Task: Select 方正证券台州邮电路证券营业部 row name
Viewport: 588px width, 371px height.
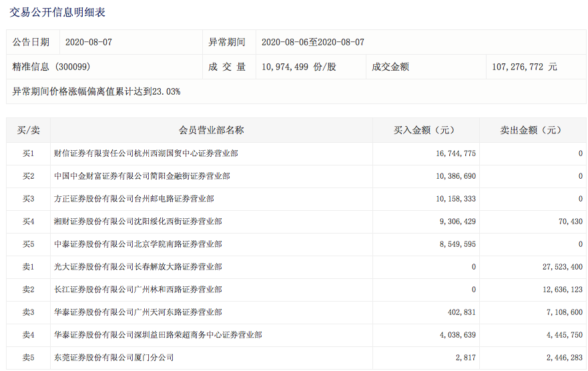Action: click(134, 199)
